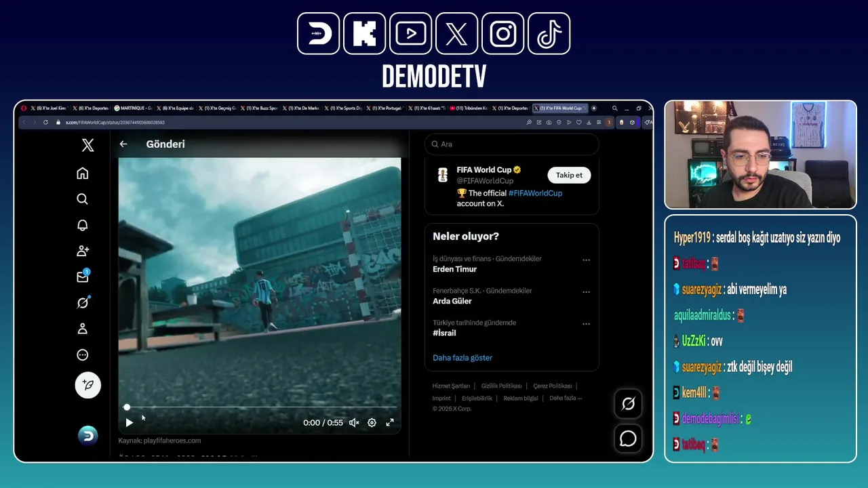
Task: Open the X logo home link in sidebar
Action: (87, 145)
